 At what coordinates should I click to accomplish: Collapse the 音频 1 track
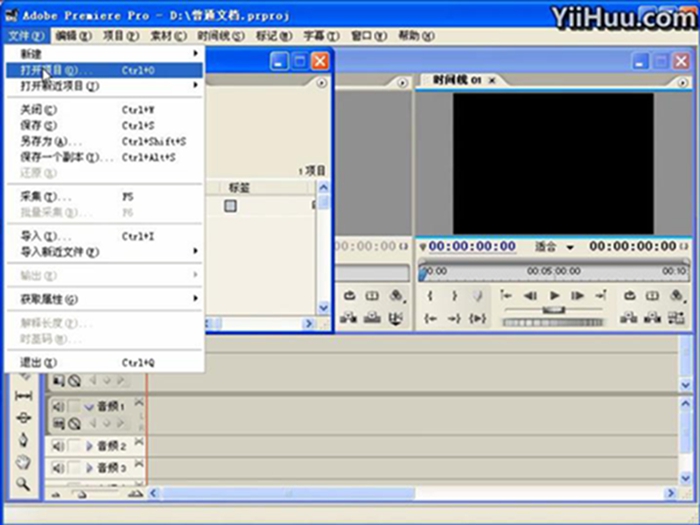(x=89, y=406)
